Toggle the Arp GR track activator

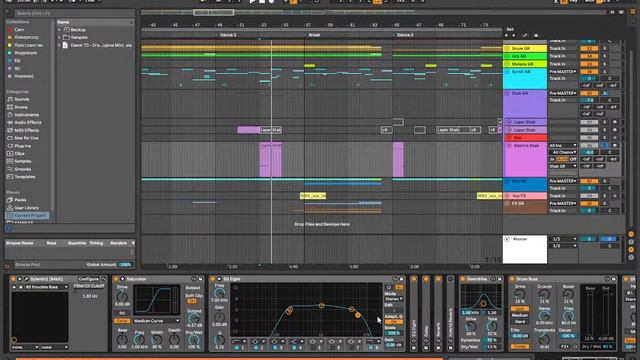pyautogui.click(x=589, y=56)
